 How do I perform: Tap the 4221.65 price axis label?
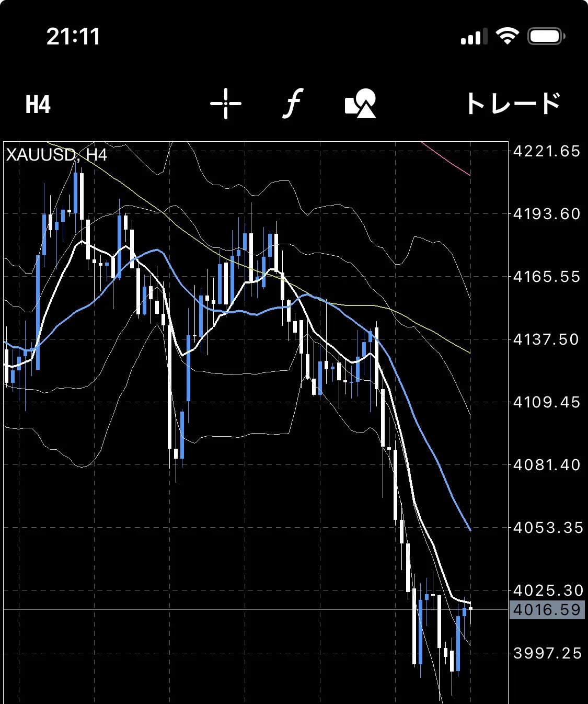pyautogui.click(x=547, y=151)
